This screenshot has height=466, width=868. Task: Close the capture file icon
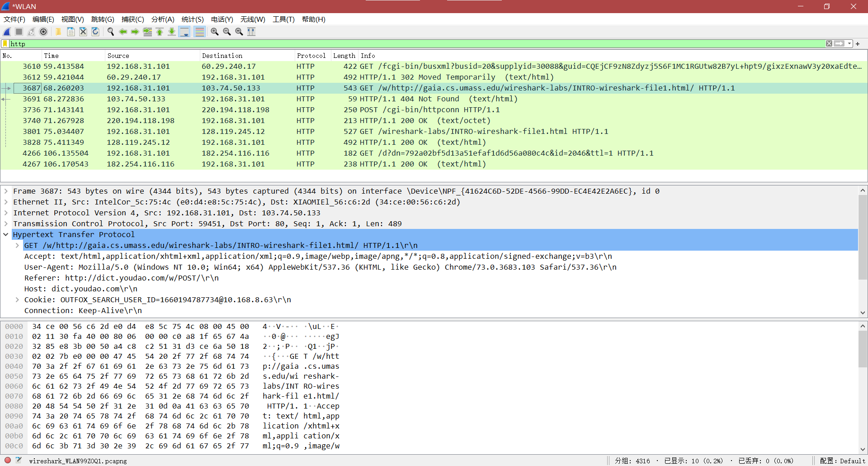coord(83,32)
